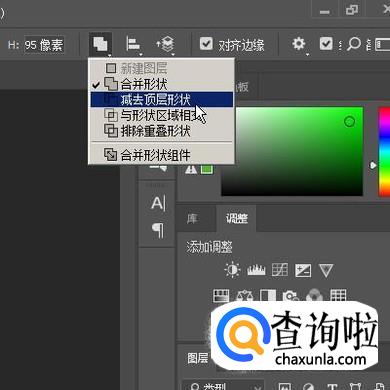Image resolution: width=390 pixels, height=390 pixels.
Task: Choose 合并形状组件 menu entry
Action: point(162,155)
